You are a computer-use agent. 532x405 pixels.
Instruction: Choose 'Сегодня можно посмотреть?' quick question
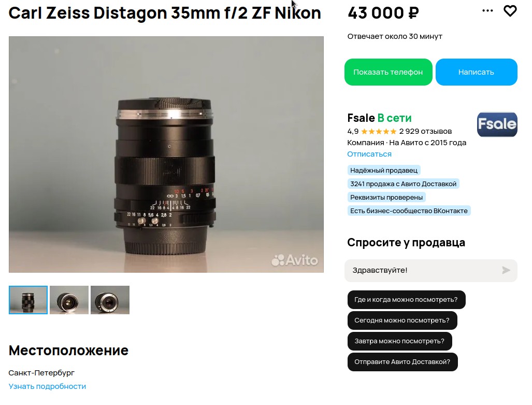coord(402,320)
